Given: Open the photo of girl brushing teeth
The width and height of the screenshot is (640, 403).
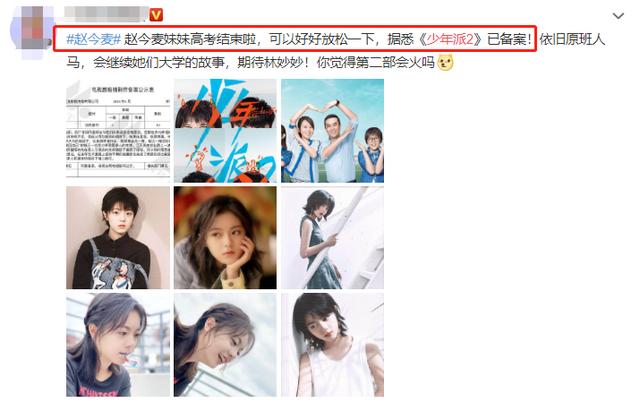Looking at the screenshot, I should click(118, 345).
